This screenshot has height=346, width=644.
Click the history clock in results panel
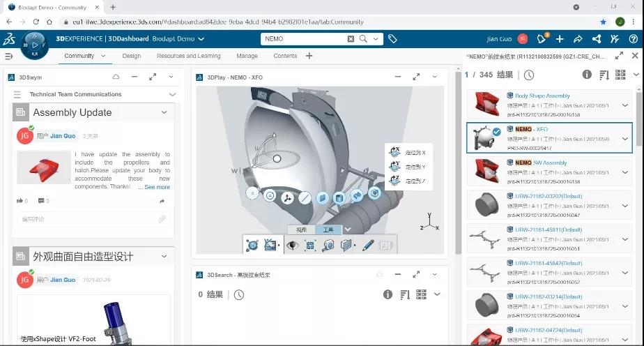pyautogui.click(x=529, y=75)
